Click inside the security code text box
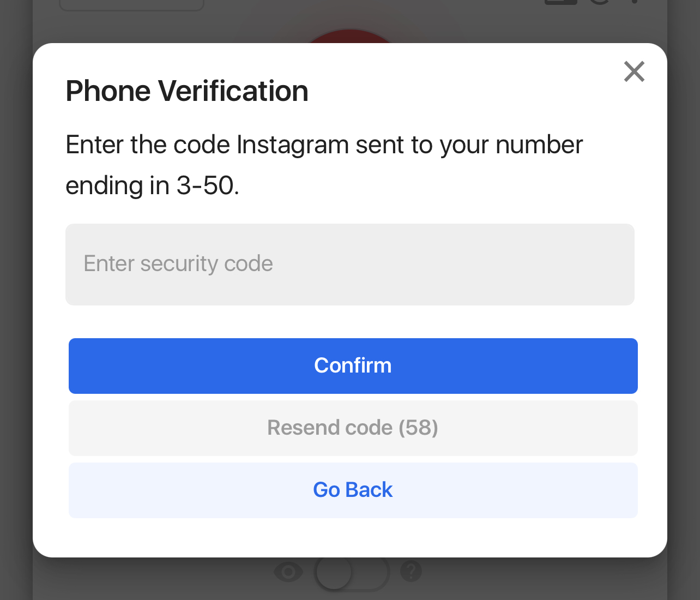This screenshot has height=600, width=700. pos(349,265)
